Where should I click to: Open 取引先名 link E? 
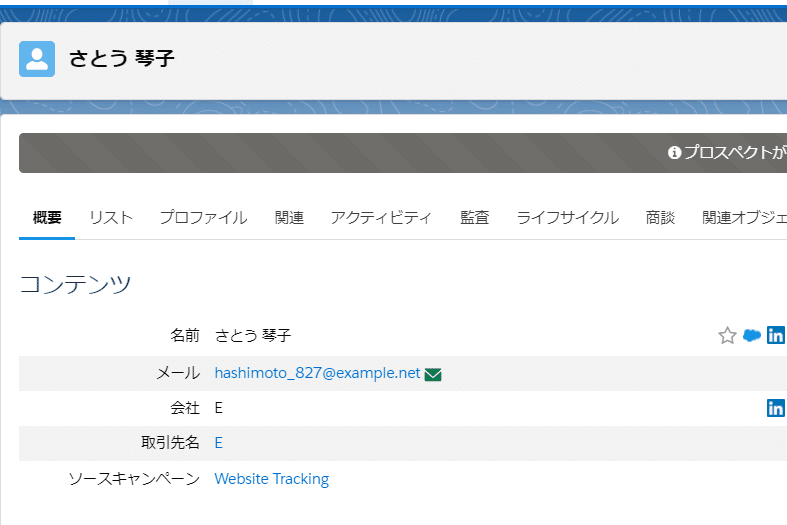(x=218, y=443)
